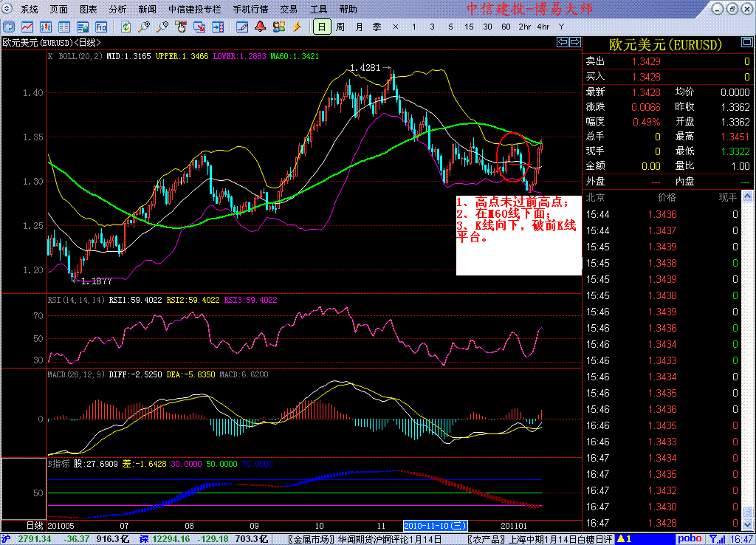
Task: Select the Y yearly period
Action: [561, 27]
